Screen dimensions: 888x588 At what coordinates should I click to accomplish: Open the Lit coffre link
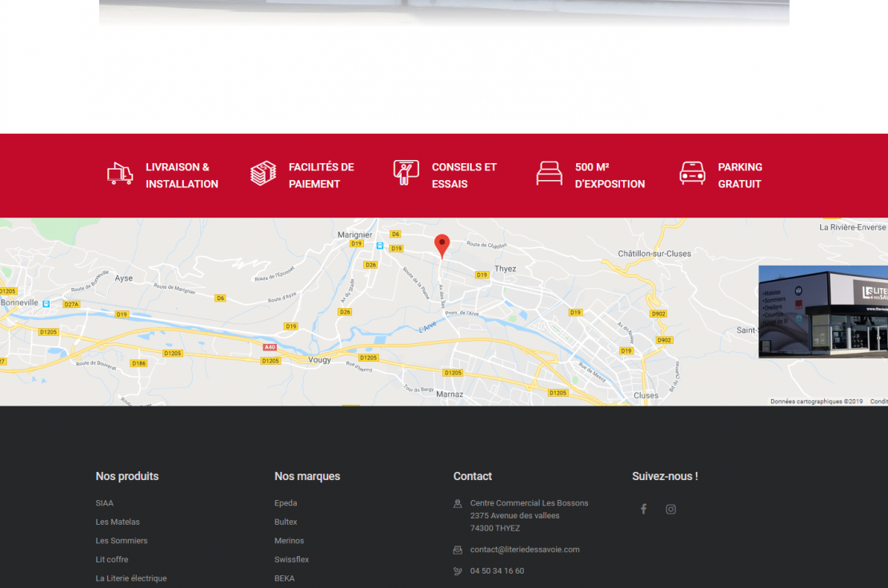tap(111, 559)
